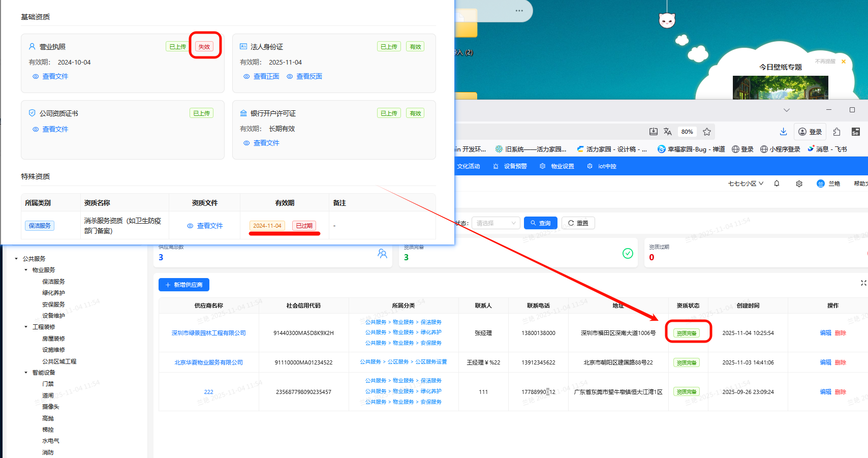Open the settings gear in the header
Screen dimensions: 868x458
click(x=799, y=184)
